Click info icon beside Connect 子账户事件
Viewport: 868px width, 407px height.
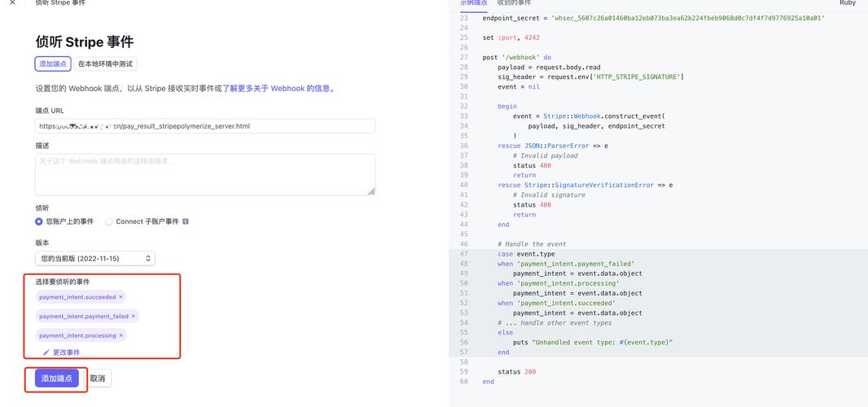tap(186, 221)
